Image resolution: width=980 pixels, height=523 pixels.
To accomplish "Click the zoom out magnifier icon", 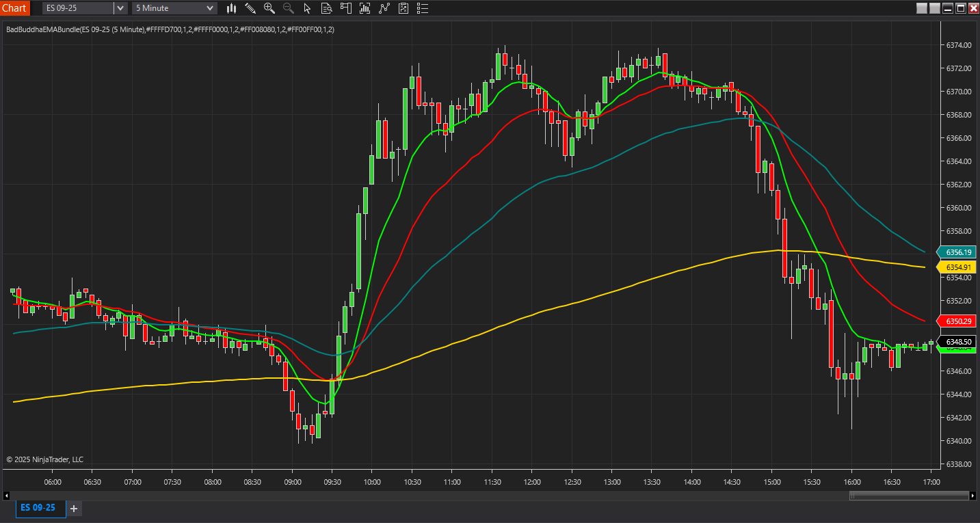I will pos(289,8).
